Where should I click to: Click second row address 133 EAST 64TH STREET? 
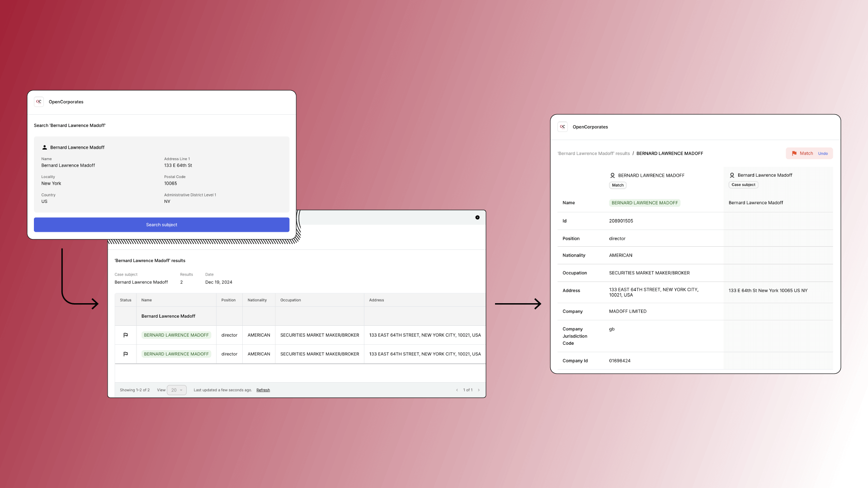click(x=425, y=354)
